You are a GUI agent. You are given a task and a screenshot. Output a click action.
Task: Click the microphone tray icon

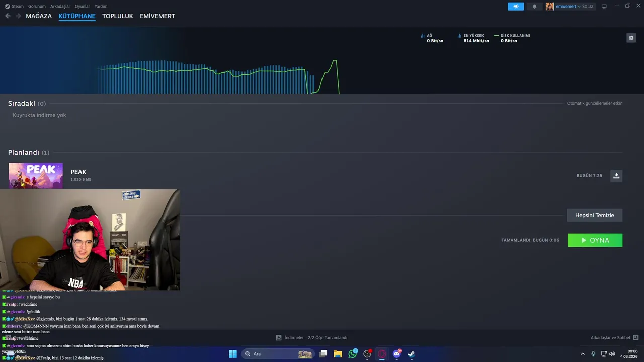[593, 354]
